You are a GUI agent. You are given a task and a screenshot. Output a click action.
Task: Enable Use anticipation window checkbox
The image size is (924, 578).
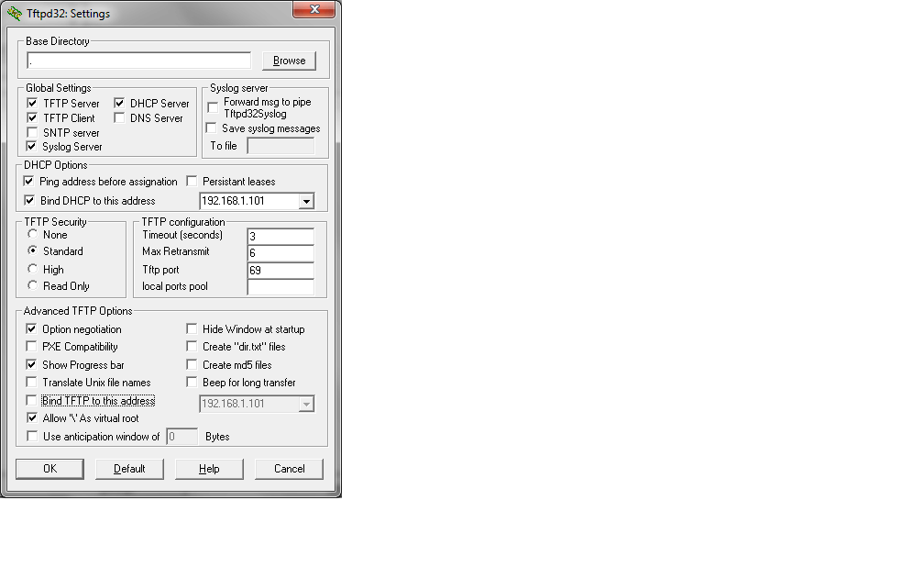click(x=32, y=437)
